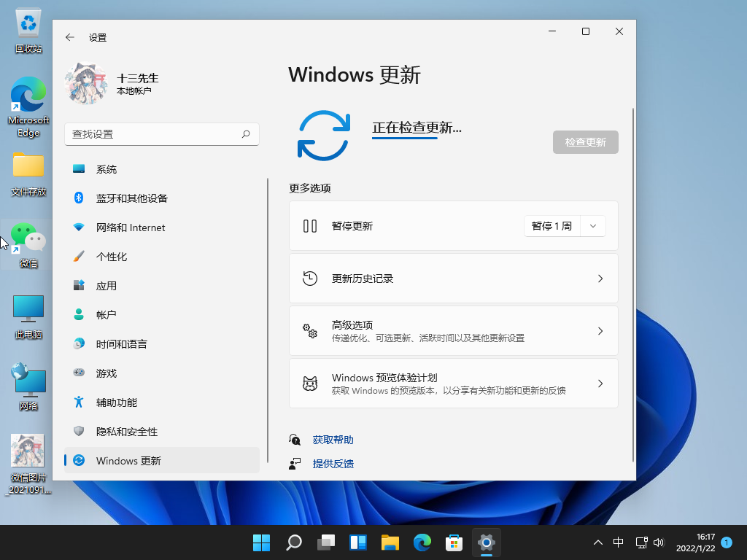Open 个性化 settings page
747x560 pixels.
point(112,257)
